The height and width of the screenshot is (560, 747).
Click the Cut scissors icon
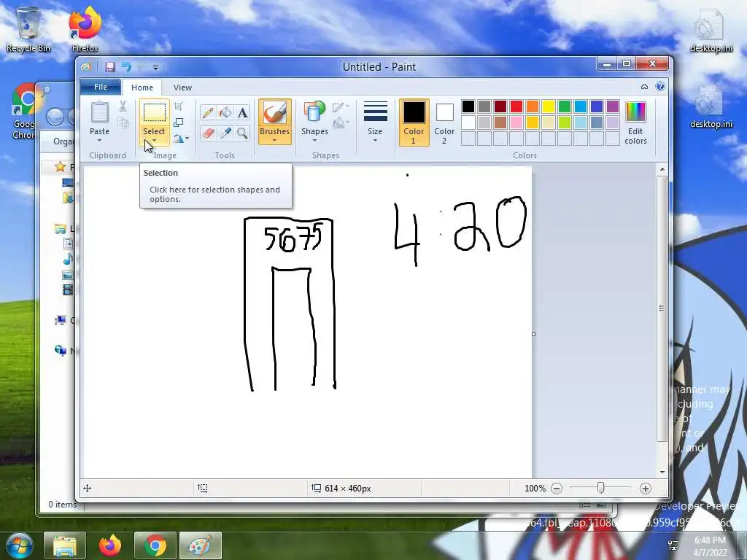pos(123,106)
